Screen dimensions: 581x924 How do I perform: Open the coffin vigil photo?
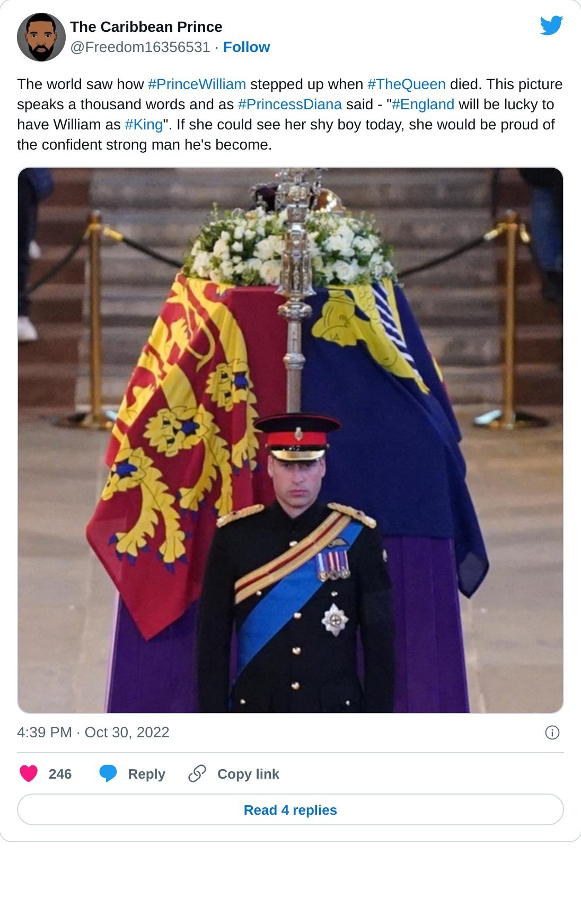click(290, 440)
